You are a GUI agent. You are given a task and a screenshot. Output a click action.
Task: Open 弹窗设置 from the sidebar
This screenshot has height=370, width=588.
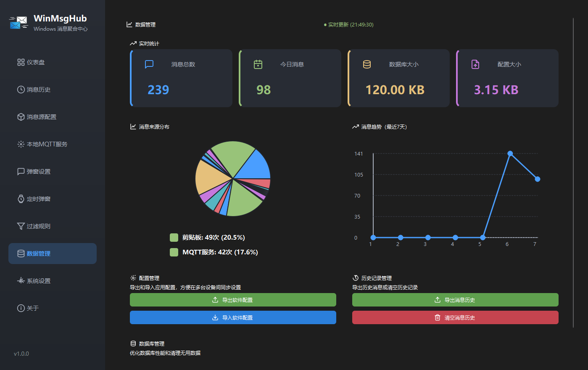[38, 172]
